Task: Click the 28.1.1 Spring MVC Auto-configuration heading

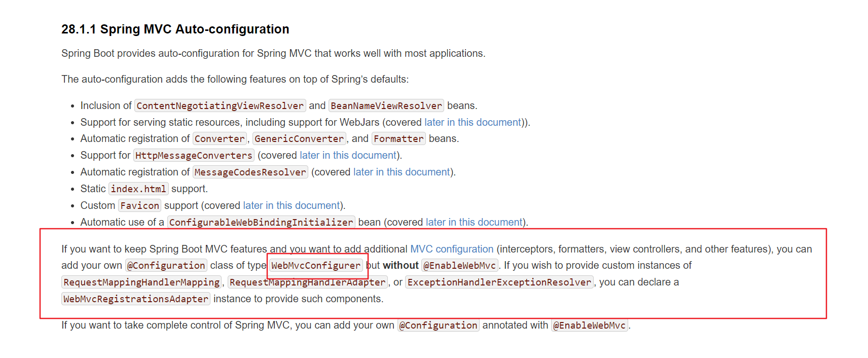Action: pyautogui.click(x=175, y=29)
